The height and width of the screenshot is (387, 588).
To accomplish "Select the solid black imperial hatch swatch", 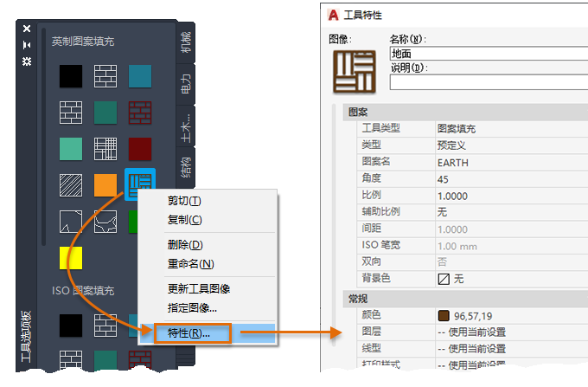I will tap(71, 76).
